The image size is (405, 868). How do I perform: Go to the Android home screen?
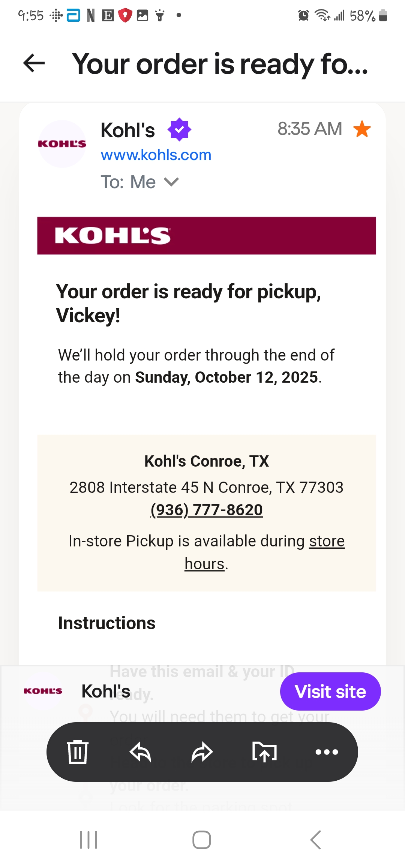pyautogui.click(x=202, y=840)
